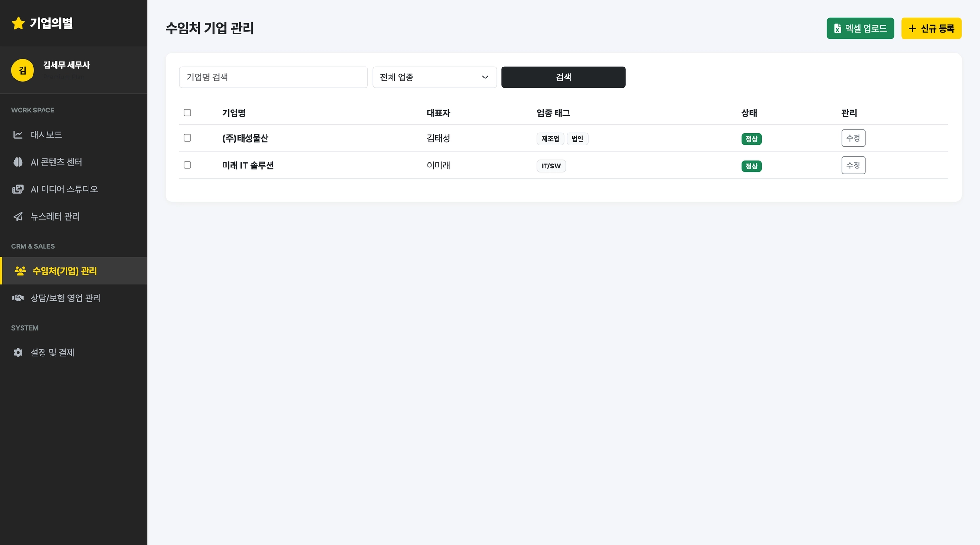Click the AI 콘텐츠 센터 brain icon
980x545 pixels.
[x=18, y=162]
